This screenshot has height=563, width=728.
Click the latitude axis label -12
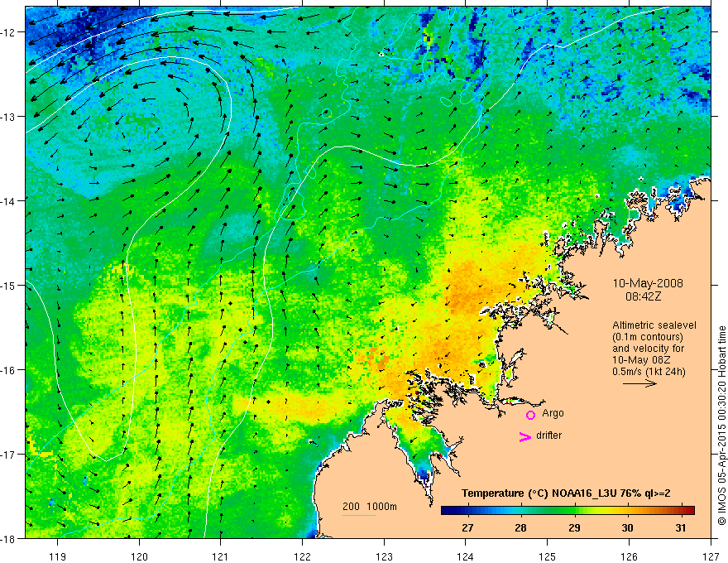pos(8,32)
